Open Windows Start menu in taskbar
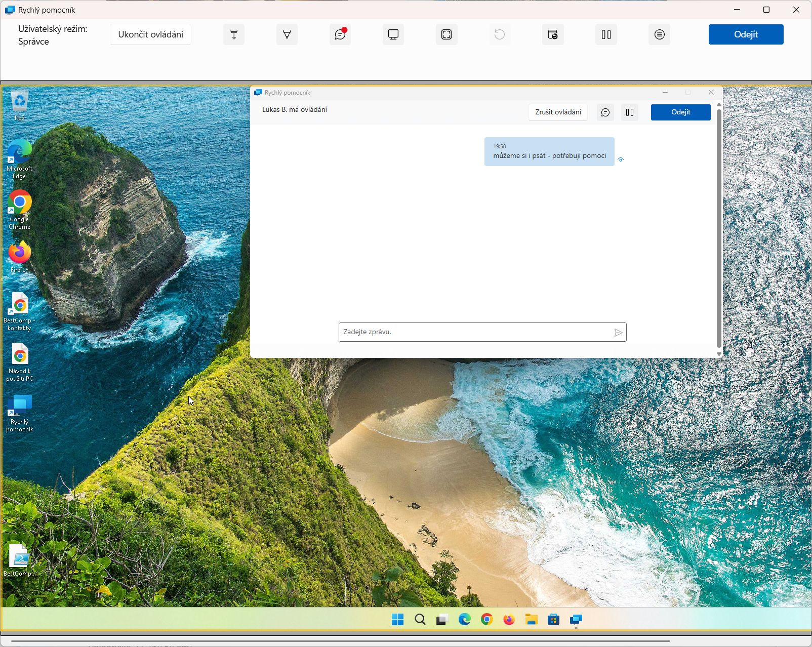This screenshot has width=812, height=647. 398,620
